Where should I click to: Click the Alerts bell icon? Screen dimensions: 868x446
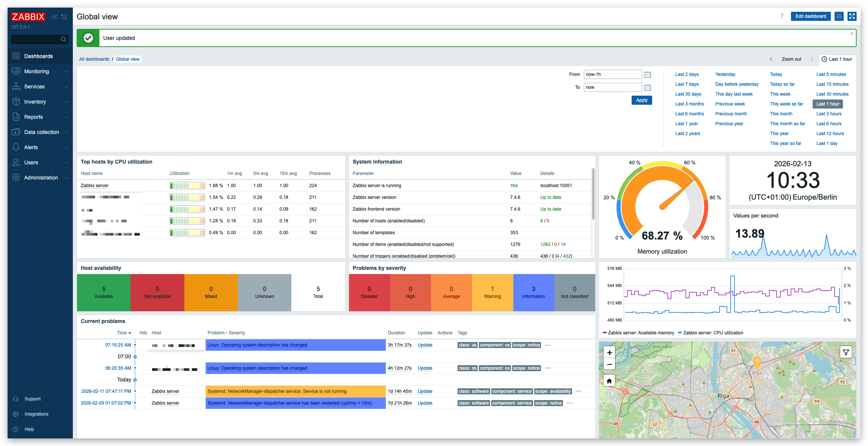(16, 147)
